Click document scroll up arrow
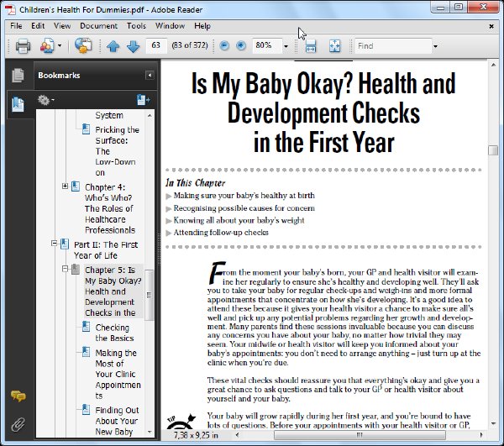This screenshot has height=446, width=504. [493, 65]
